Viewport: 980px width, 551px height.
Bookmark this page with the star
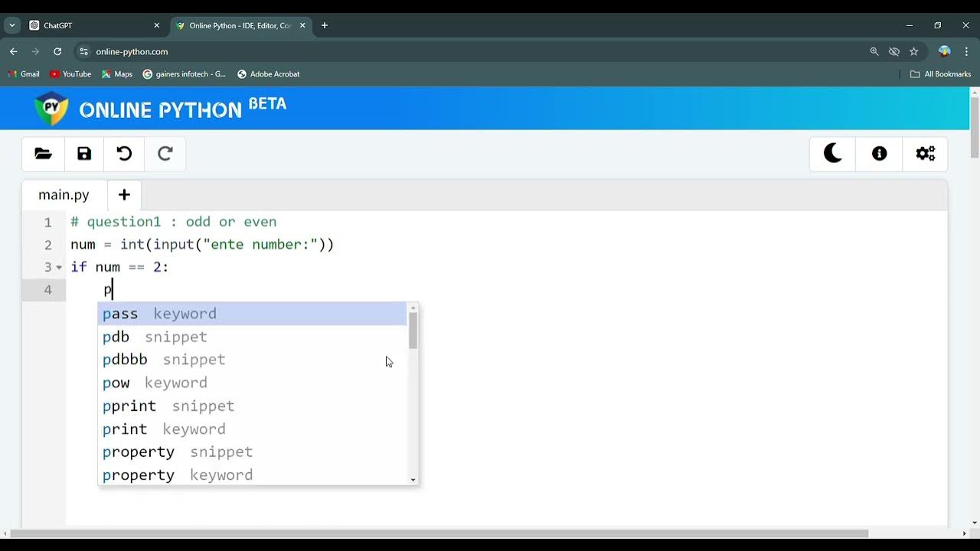[x=913, y=51]
